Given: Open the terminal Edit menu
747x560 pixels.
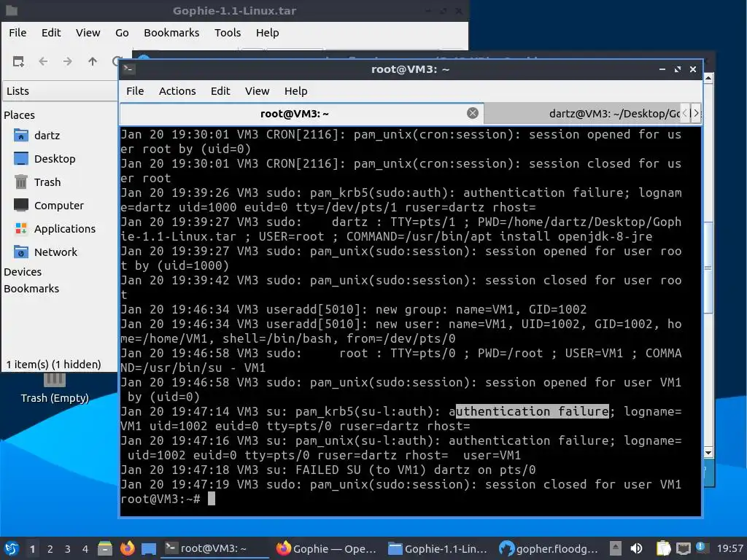Looking at the screenshot, I should pos(220,91).
